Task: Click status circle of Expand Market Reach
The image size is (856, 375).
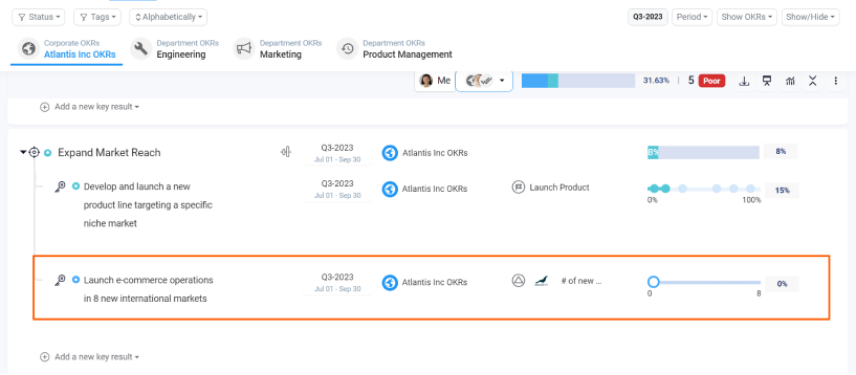Action: (x=47, y=153)
